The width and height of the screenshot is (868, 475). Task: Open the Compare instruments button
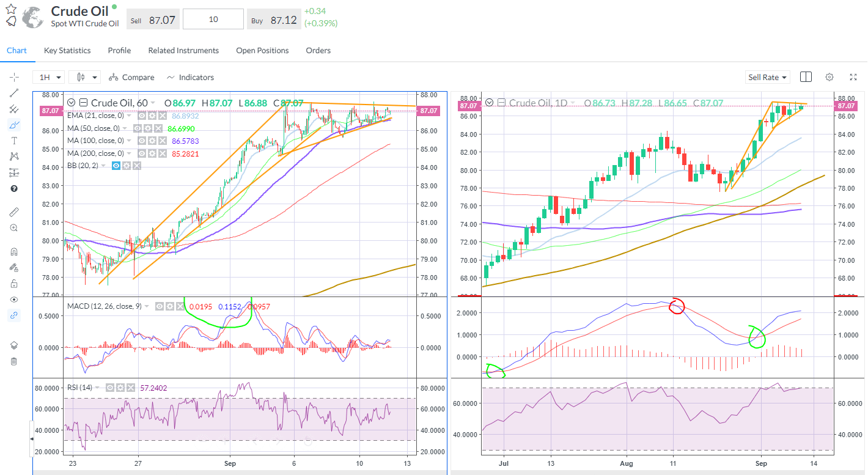pos(131,78)
